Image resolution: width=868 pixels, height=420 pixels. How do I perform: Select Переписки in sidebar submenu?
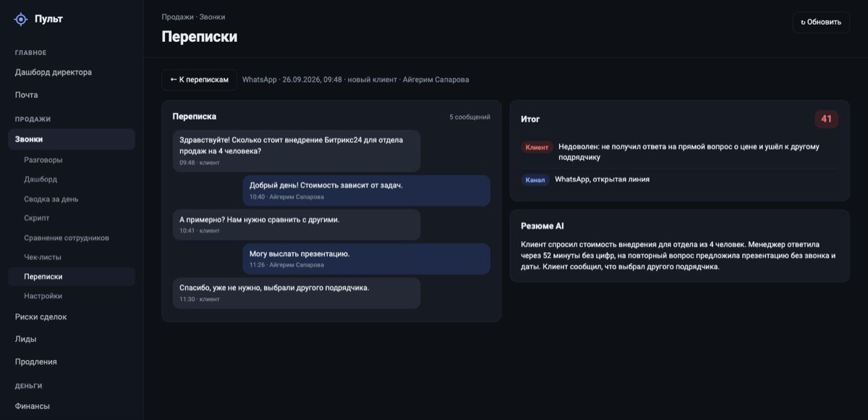pos(72,277)
